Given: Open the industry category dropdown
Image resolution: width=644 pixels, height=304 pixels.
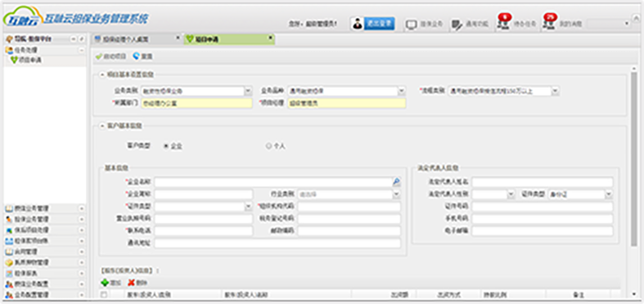Looking at the screenshot, I should click(396, 194).
